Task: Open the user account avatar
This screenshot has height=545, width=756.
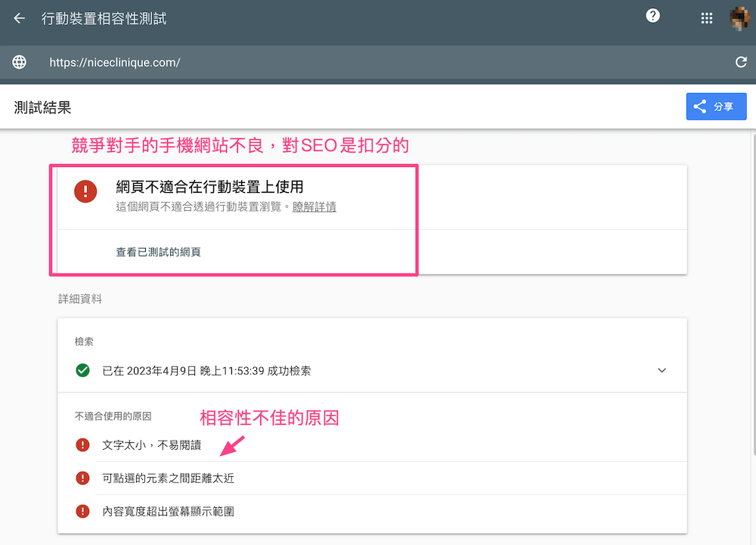Action: (739, 18)
